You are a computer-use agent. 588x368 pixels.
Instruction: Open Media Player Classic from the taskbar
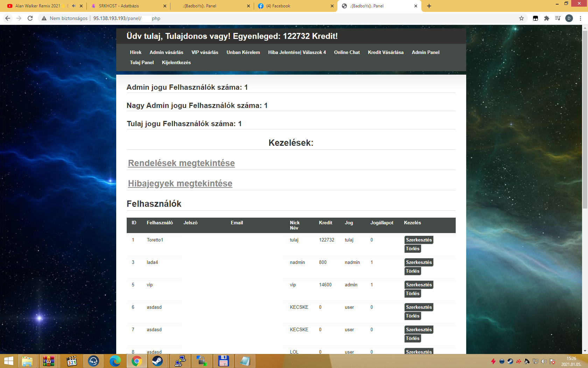click(71, 361)
